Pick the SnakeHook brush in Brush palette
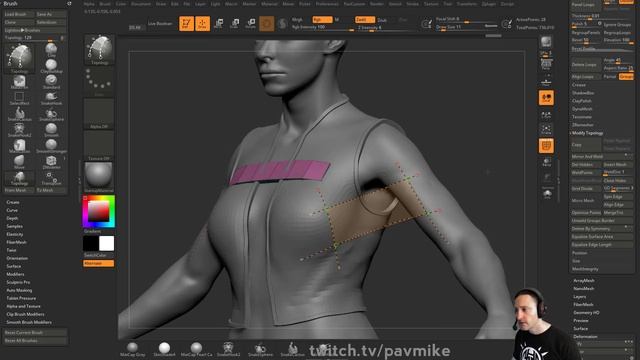The width and height of the screenshot is (640, 360). tap(51, 98)
